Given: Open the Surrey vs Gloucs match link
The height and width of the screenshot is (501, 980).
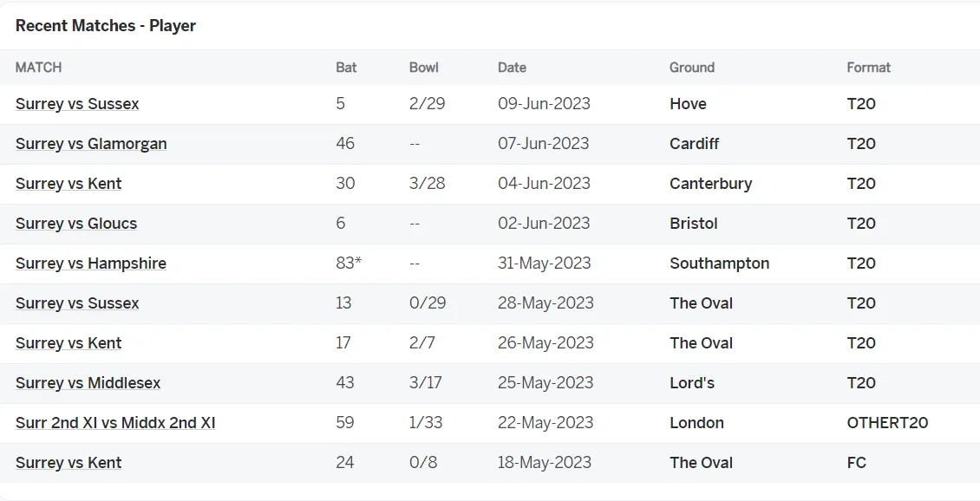Looking at the screenshot, I should (x=75, y=224).
